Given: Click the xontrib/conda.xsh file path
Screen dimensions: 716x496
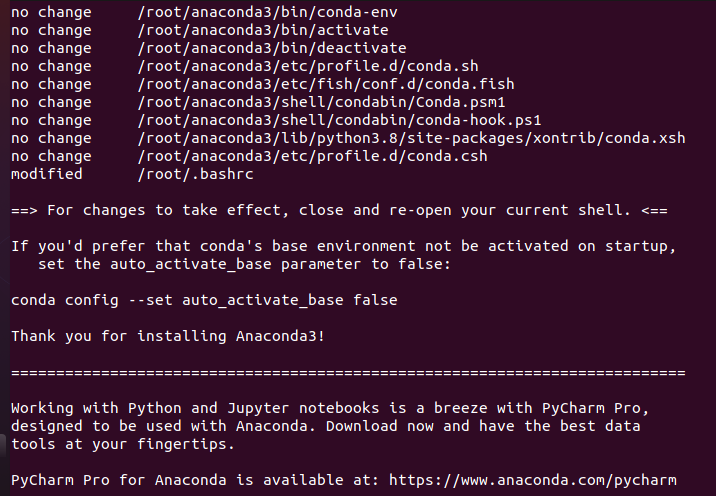Looking at the screenshot, I should [x=411, y=138].
